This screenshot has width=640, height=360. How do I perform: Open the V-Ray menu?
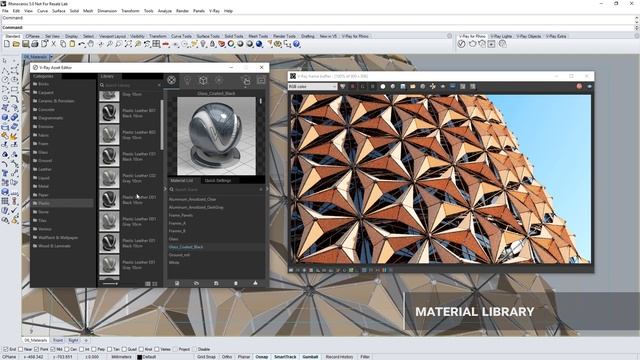click(214, 11)
